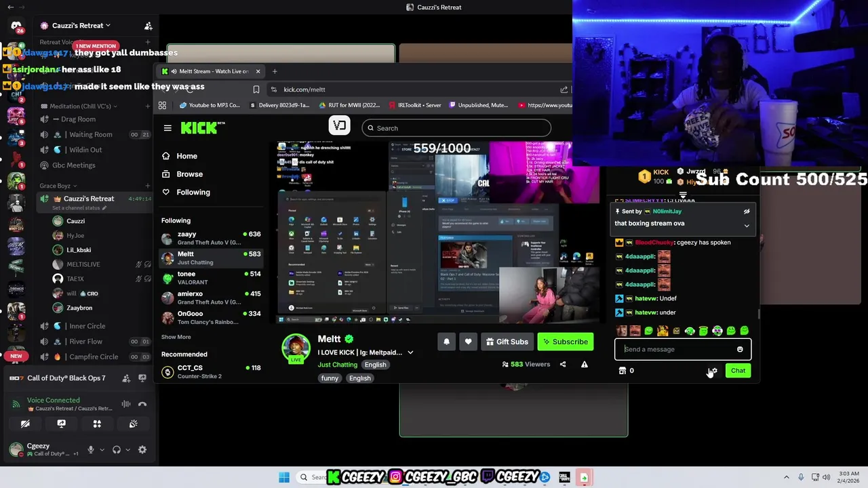Collapse Meditation (Chill VC's) category
This screenshot has height=488, width=868.
79,106
